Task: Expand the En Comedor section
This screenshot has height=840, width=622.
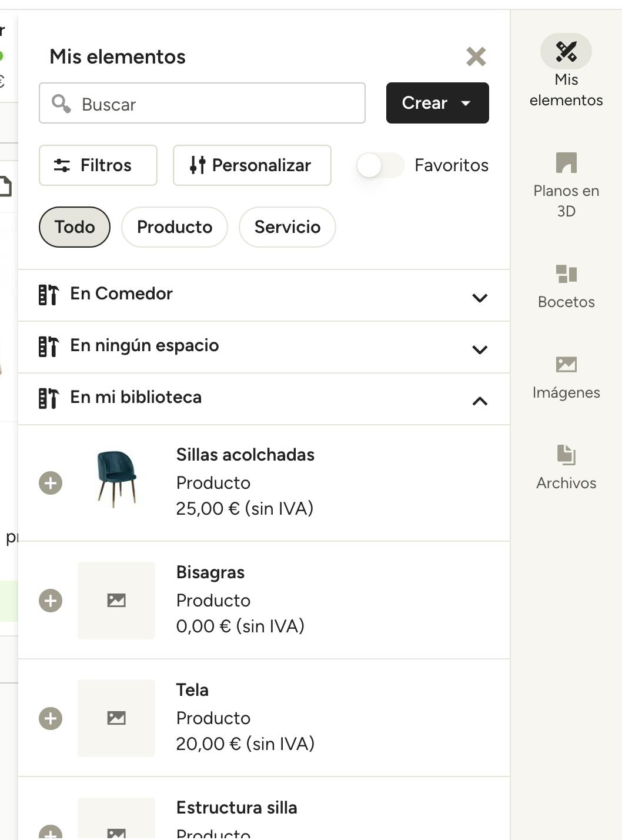Action: (x=480, y=298)
